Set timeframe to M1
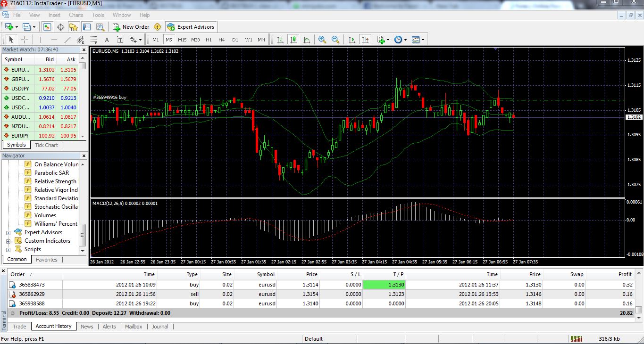This screenshot has width=644, height=344. (x=156, y=40)
